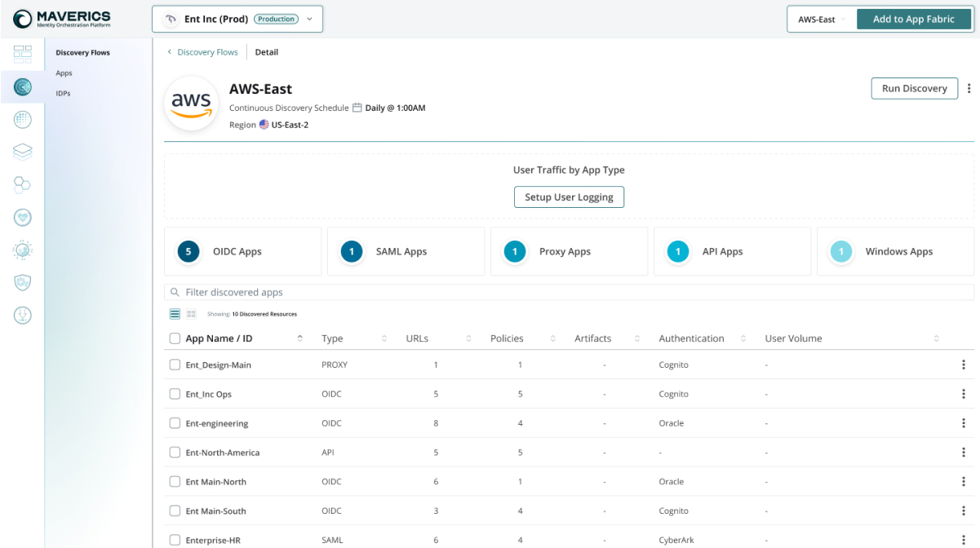Check the Ent_Inc Ops row checkbox
The height and width of the screenshot is (548, 980).
(x=175, y=394)
